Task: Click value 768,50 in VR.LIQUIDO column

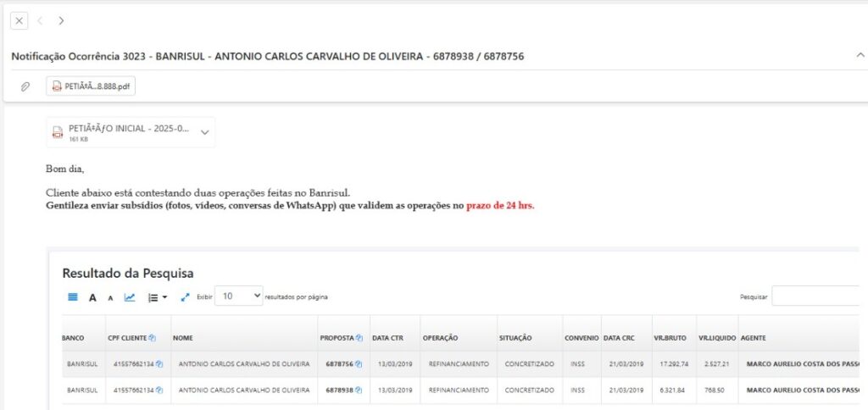Action: 715,390
